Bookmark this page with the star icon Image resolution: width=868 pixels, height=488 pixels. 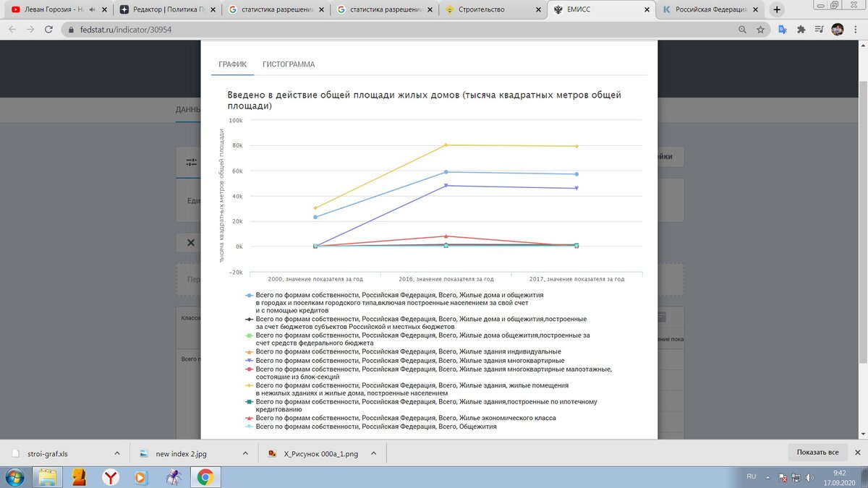tap(761, 30)
